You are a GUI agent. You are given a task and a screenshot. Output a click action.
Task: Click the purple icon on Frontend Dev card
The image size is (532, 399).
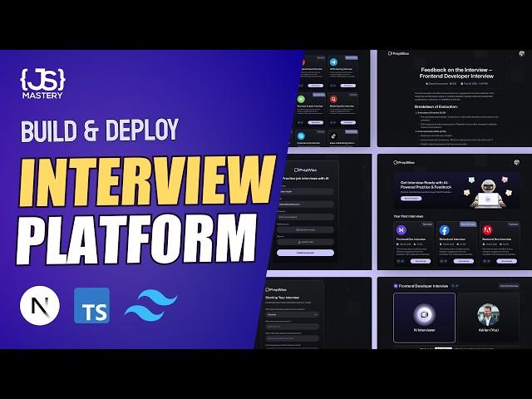click(x=401, y=229)
